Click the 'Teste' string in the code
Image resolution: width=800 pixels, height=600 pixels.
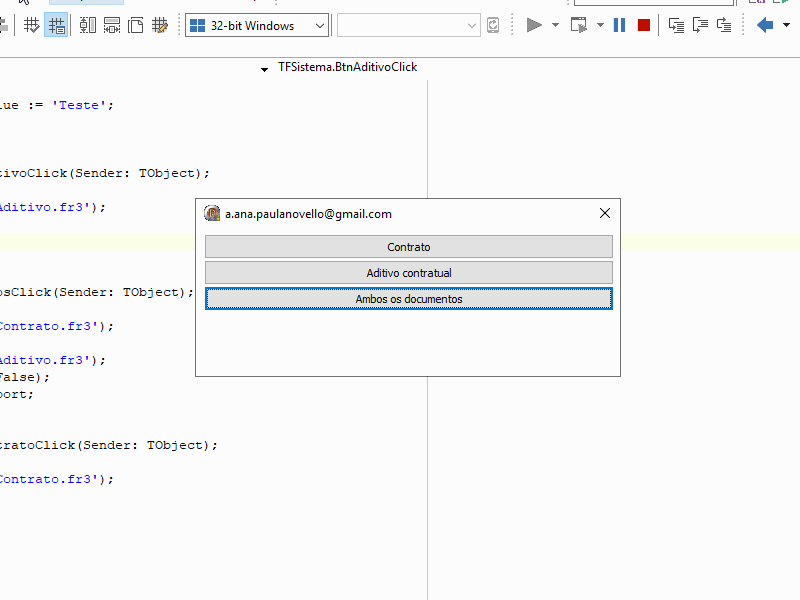(78, 105)
